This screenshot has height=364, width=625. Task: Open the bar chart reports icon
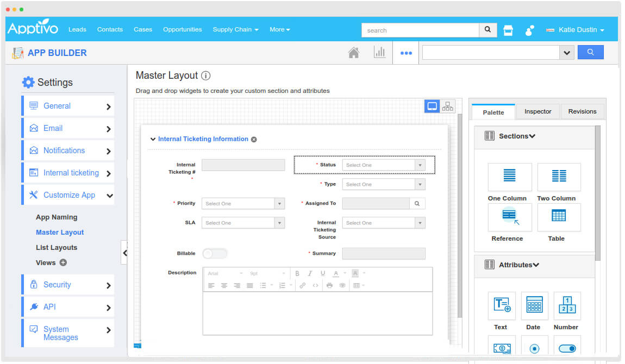(x=379, y=53)
